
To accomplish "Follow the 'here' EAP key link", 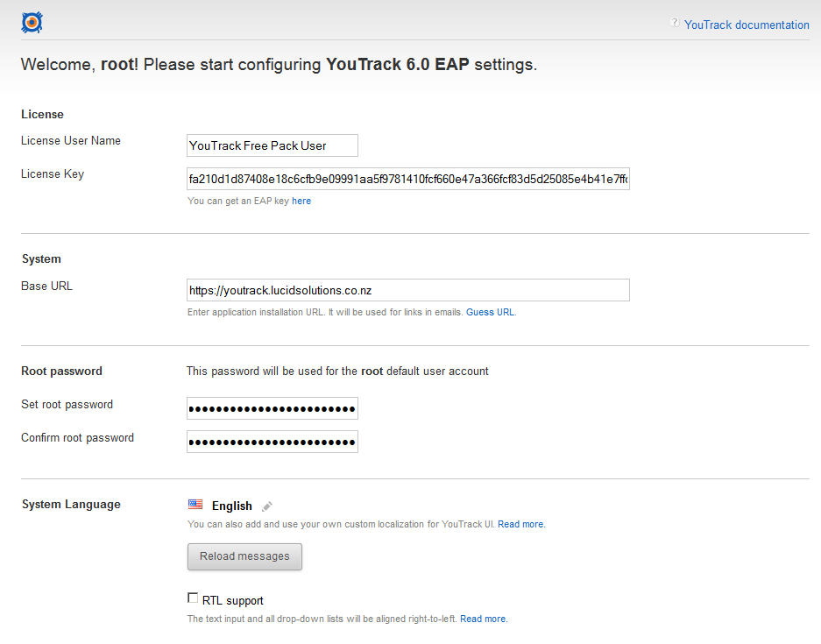I will (301, 201).
